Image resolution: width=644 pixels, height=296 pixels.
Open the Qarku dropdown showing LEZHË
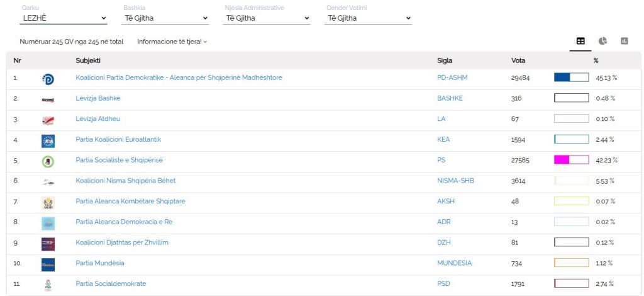[x=64, y=18]
